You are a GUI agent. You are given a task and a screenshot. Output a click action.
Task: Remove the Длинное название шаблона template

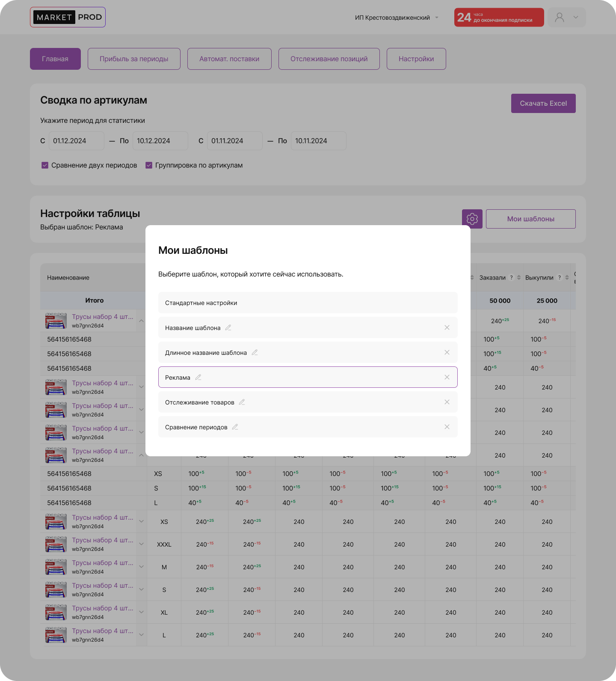click(x=447, y=352)
